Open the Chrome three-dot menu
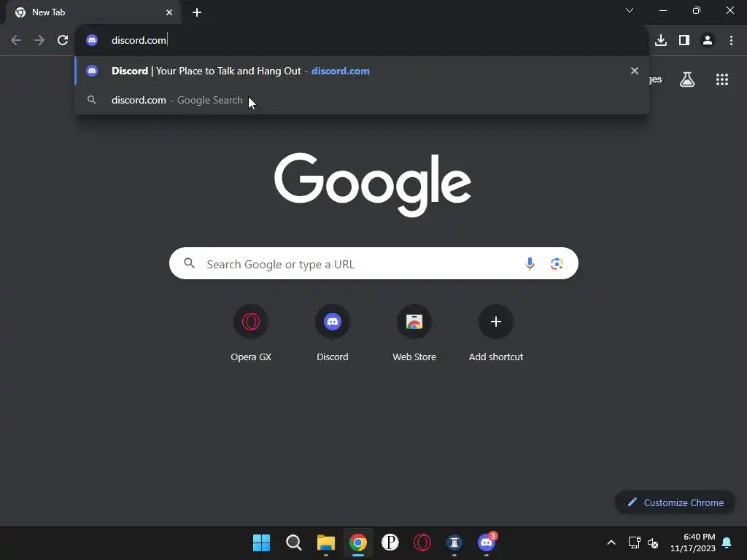 pos(731,40)
